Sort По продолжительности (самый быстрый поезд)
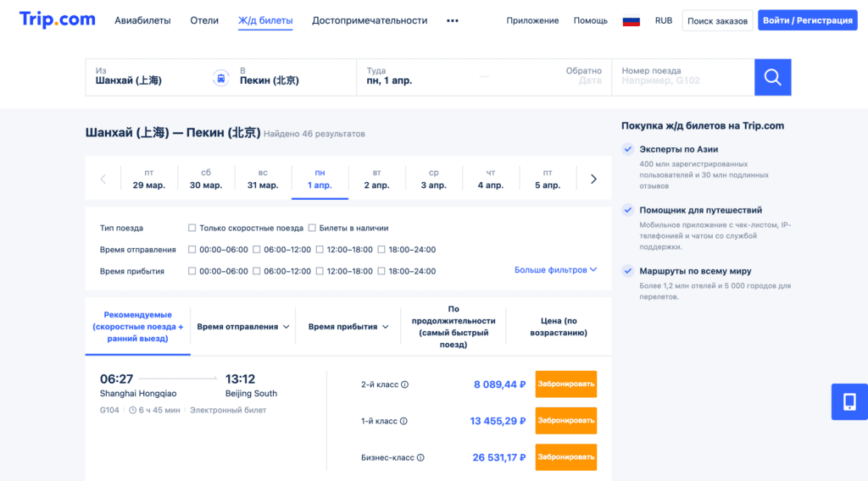 (x=453, y=327)
